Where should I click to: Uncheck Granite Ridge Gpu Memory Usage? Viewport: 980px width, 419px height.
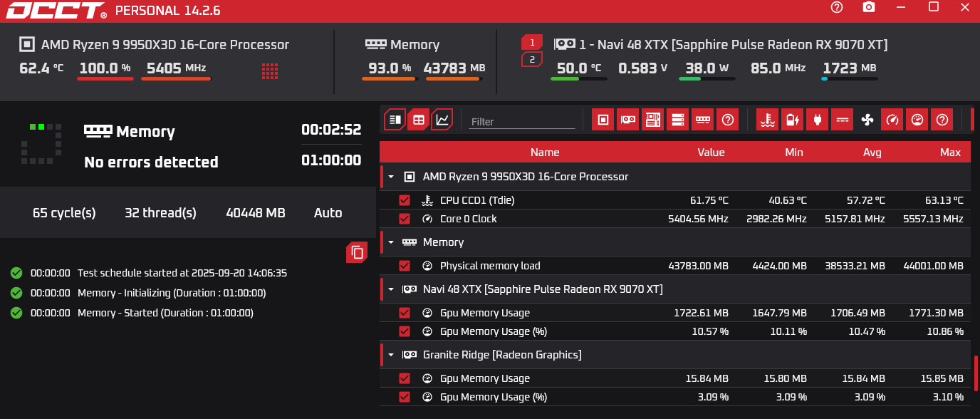tap(405, 378)
